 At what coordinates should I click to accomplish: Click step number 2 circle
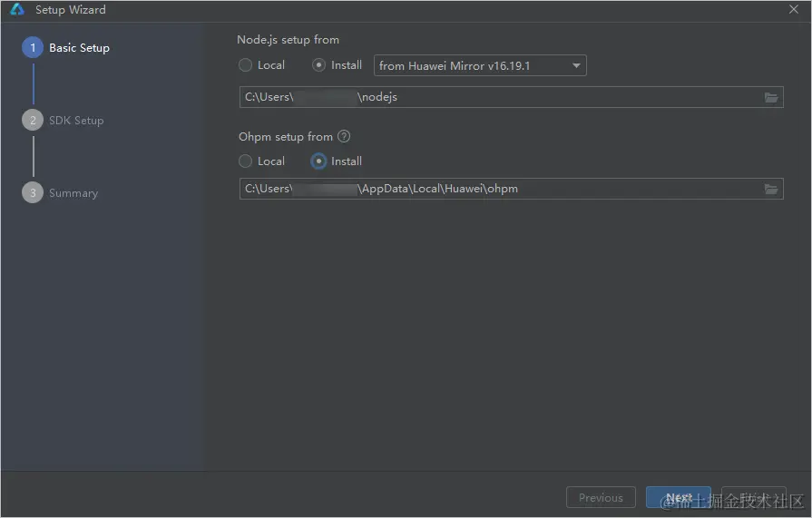33,120
